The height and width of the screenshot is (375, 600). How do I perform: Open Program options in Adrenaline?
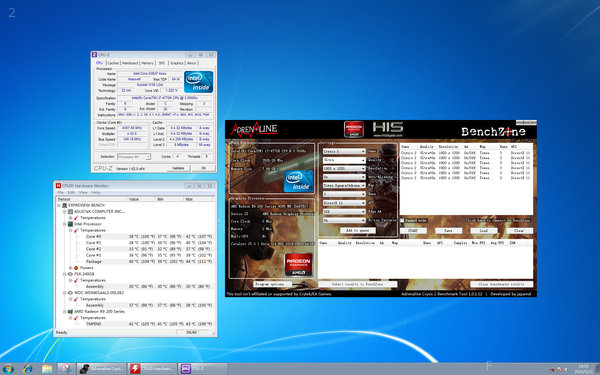(x=272, y=284)
